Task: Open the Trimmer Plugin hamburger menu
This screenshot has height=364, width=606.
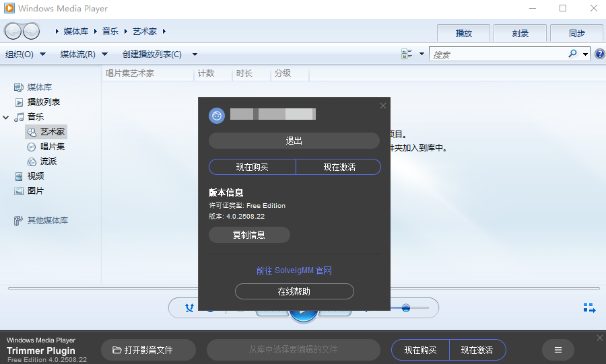Action: pyautogui.click(x=558, y=350)
